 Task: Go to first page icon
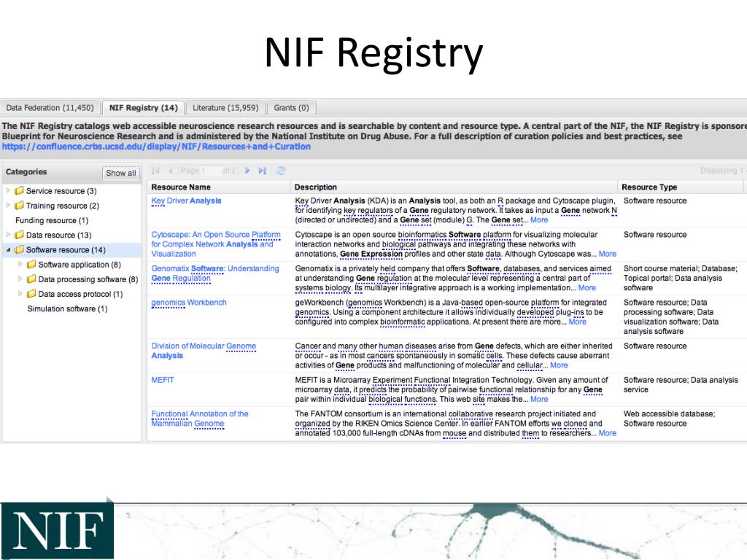[156, 171]
